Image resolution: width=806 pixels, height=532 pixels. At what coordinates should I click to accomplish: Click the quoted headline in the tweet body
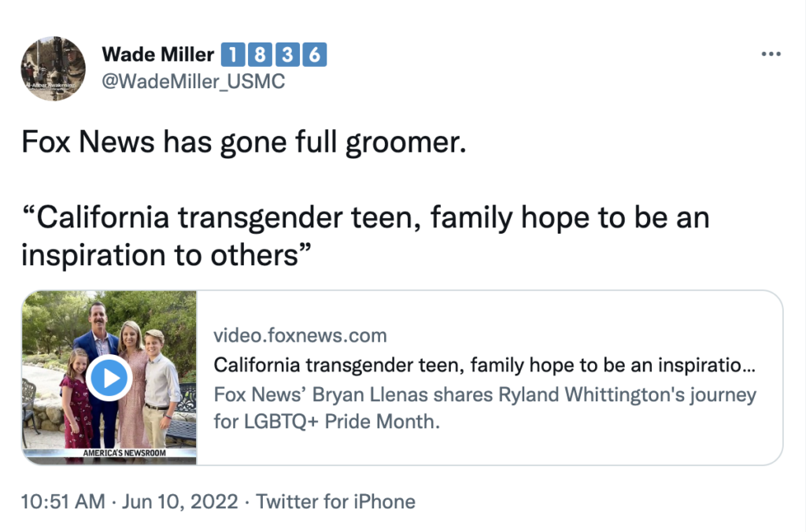click(x=364, y=235)
